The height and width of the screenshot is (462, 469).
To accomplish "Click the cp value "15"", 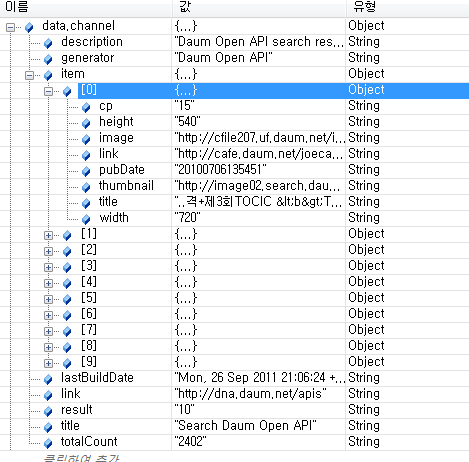I will (184, 106).
